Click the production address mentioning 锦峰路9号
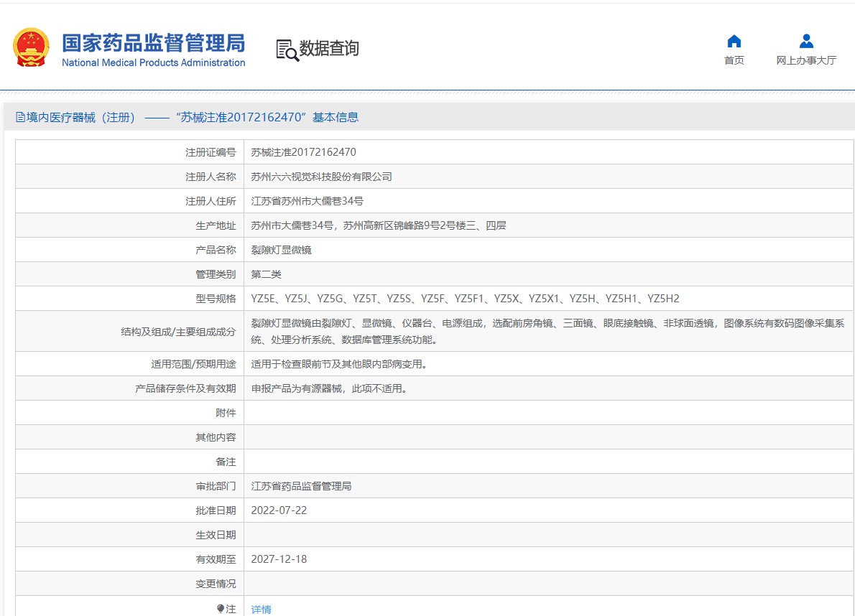 pyautogui.click(x=379, y=225)
